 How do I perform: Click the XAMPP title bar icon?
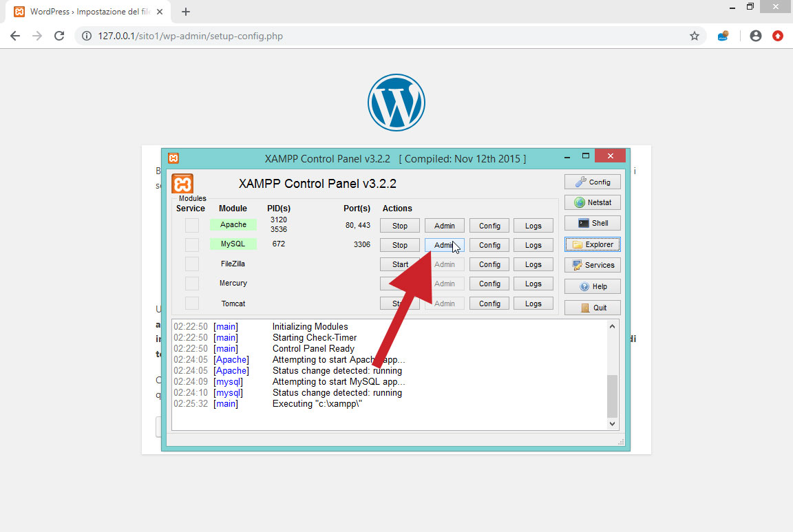tap(173, 158)
